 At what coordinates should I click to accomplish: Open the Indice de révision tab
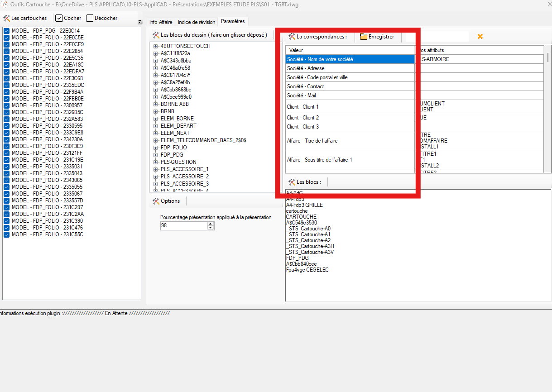tap(197, 22)
